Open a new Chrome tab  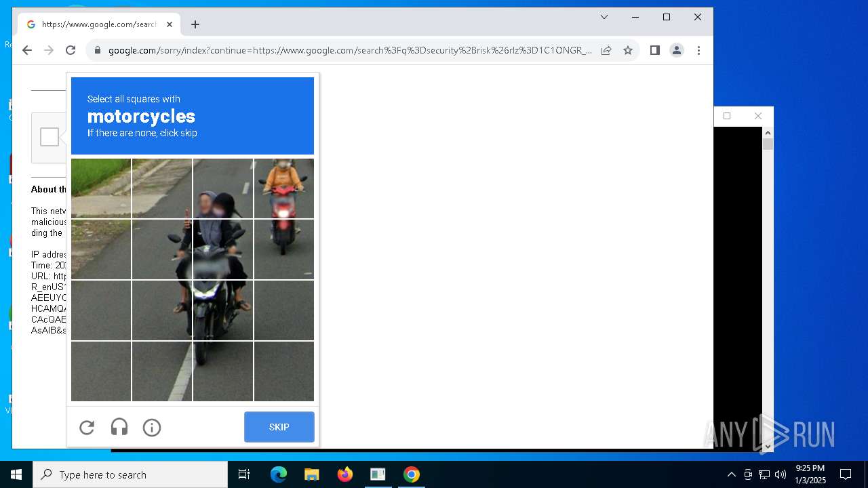point(195,24)
